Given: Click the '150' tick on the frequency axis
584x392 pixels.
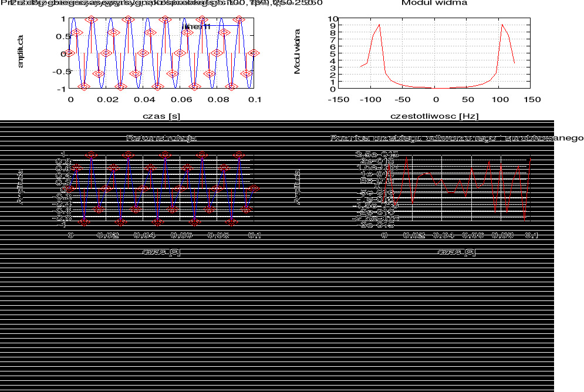Looking at the screenshot, I should 532,100.
